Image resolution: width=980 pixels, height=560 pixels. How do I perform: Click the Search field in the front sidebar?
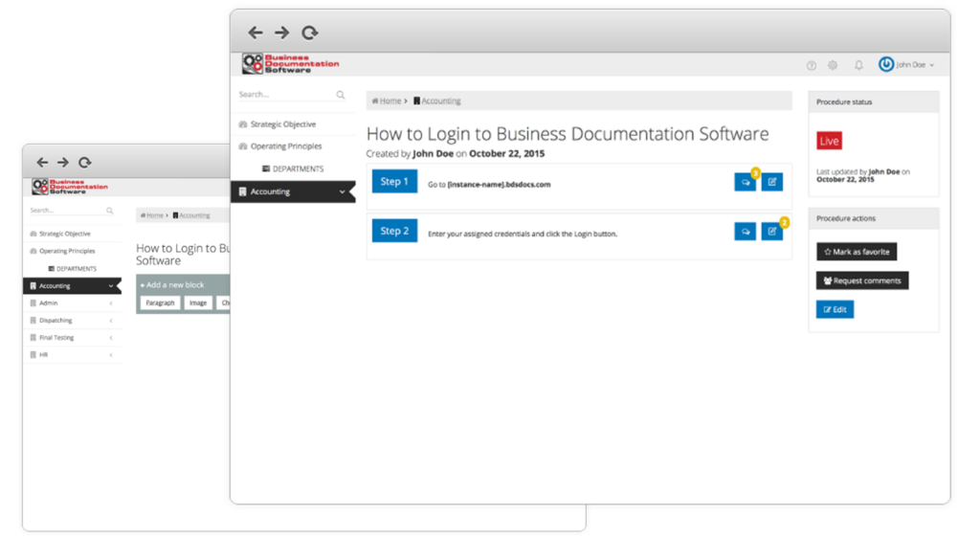pyautogui.click(x=282, y=95)
